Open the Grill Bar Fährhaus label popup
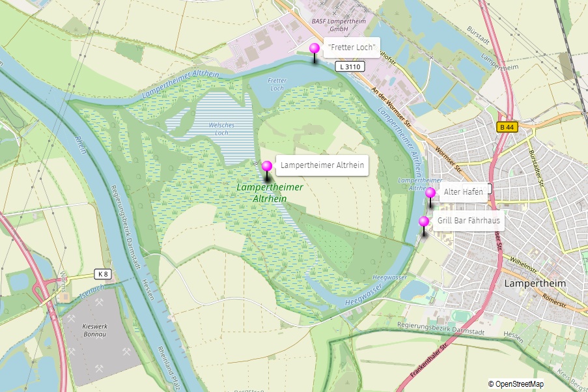Viewport: 588px width, 392px height. coord(468,220)
